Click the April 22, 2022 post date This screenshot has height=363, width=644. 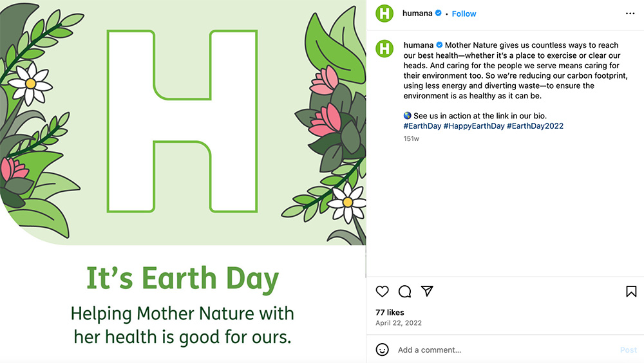pos(399,323)
